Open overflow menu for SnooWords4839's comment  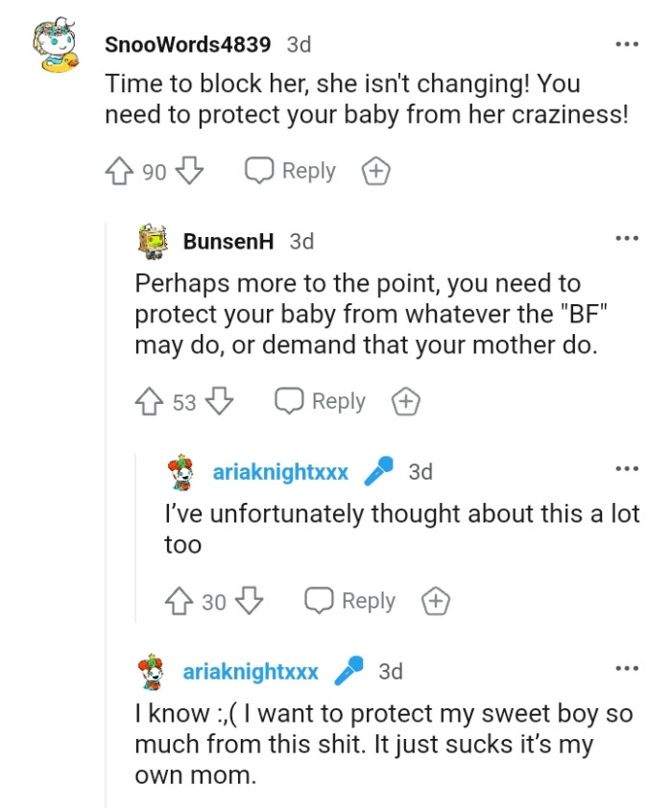(627, 44)
